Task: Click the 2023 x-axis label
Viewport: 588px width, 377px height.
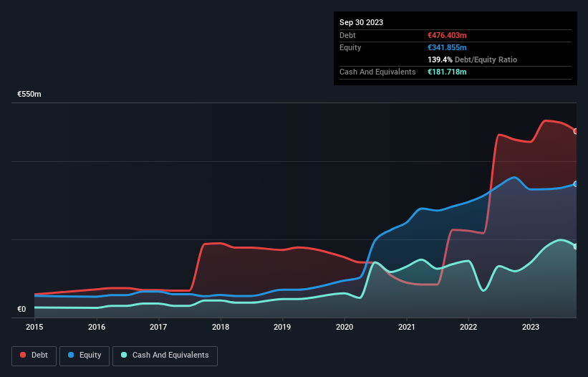Action: [531, 327]
